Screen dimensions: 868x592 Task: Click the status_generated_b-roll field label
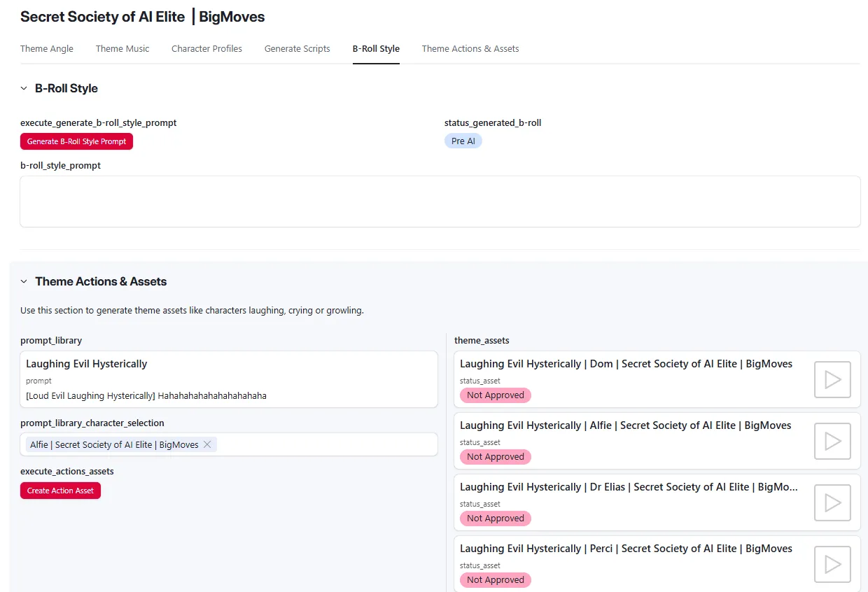tap(493, 122)
